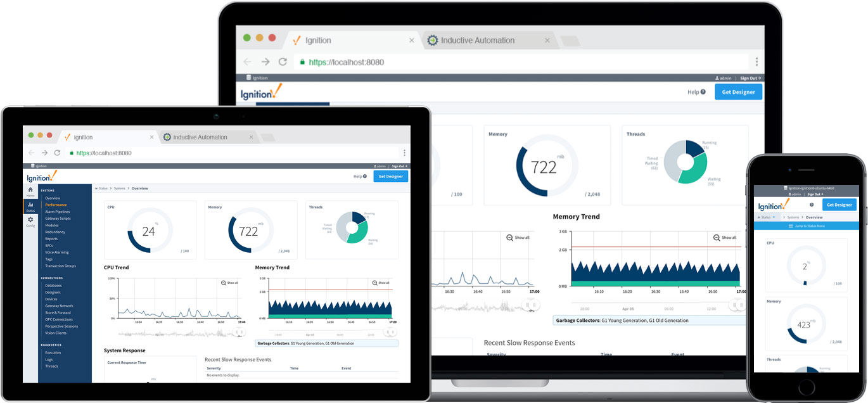Click the Help question icon on tablet
This screenshot has width=868, height=403.
(365, 176)
